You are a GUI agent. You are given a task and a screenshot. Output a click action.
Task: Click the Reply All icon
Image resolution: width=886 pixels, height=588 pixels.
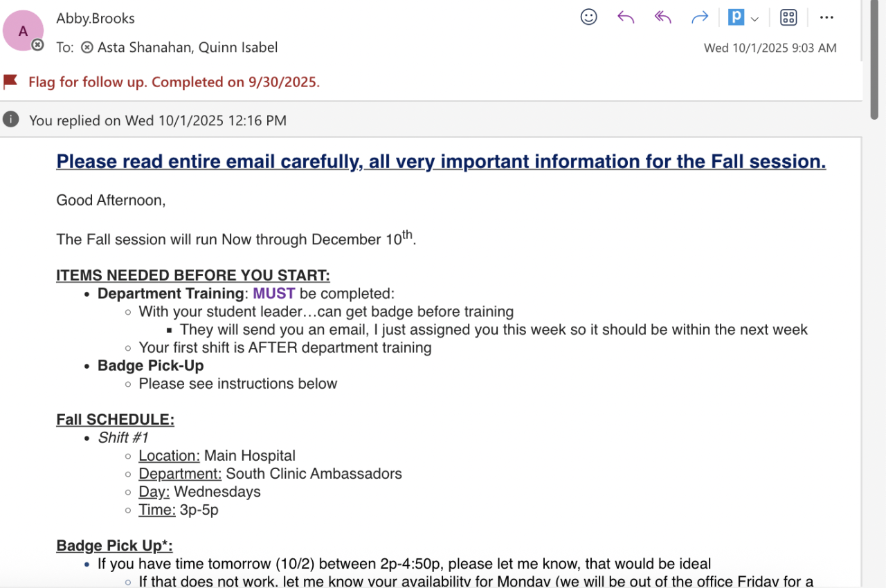tap(663, 17)
